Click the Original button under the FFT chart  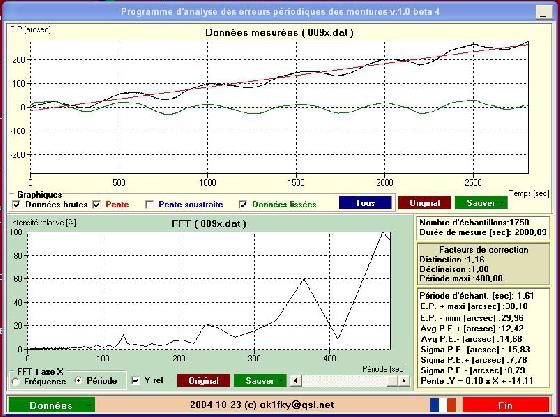[203, 381]
